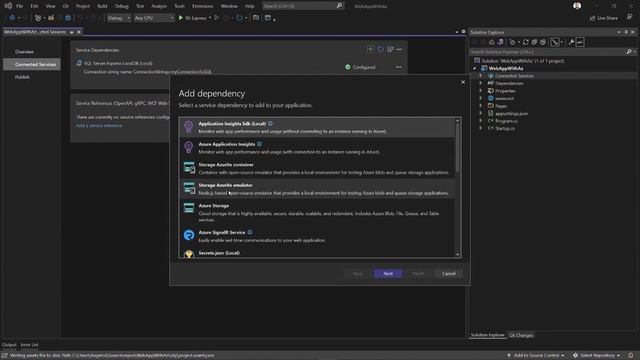Screen dimensions: 640x360
Task: Click the dependency list scrollbar thumb
Action: tap(458, 147)
